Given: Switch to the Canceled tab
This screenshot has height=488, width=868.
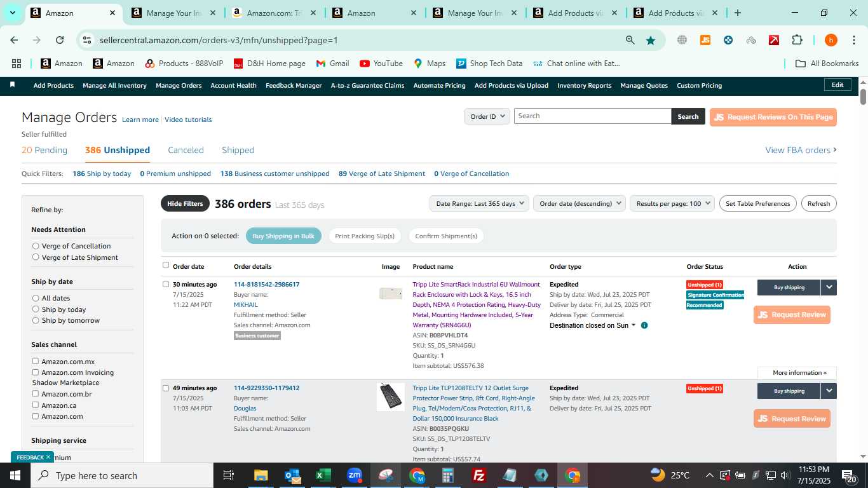Looking at the screenshot, I should (x=186, y=151).
